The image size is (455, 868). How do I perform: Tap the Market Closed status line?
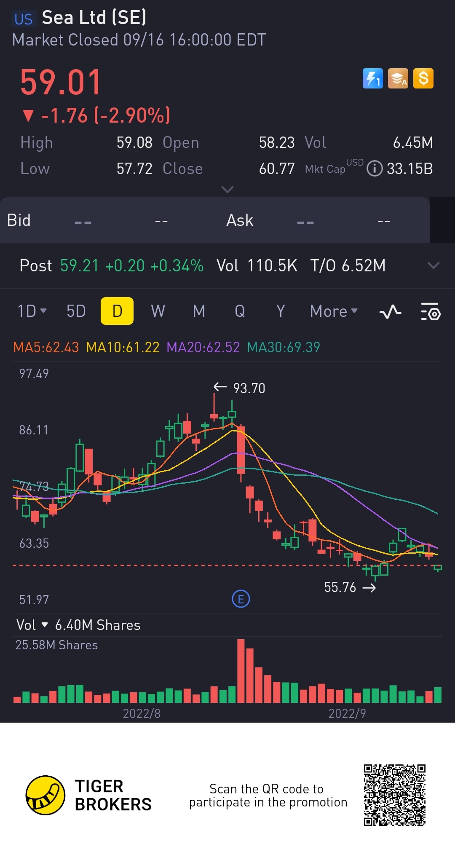(x=139, y=40)
